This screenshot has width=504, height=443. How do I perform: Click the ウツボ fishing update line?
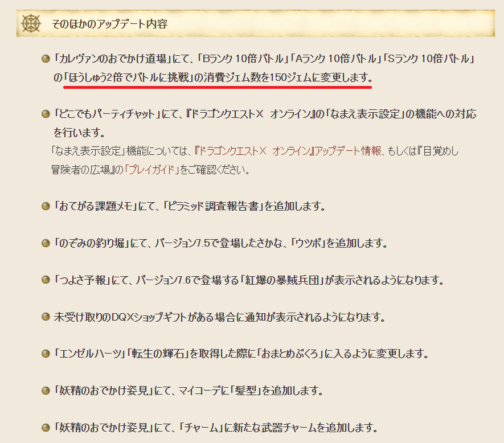click(x=220, y=243)
